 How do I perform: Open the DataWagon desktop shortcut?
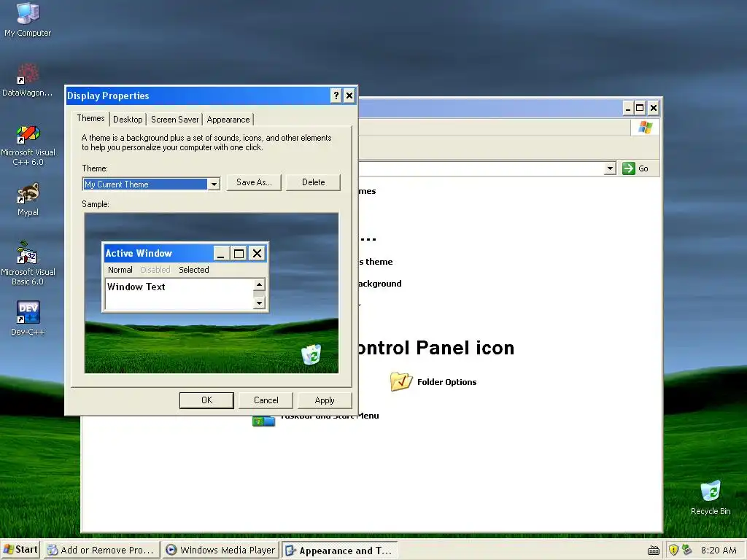[28, 79]
